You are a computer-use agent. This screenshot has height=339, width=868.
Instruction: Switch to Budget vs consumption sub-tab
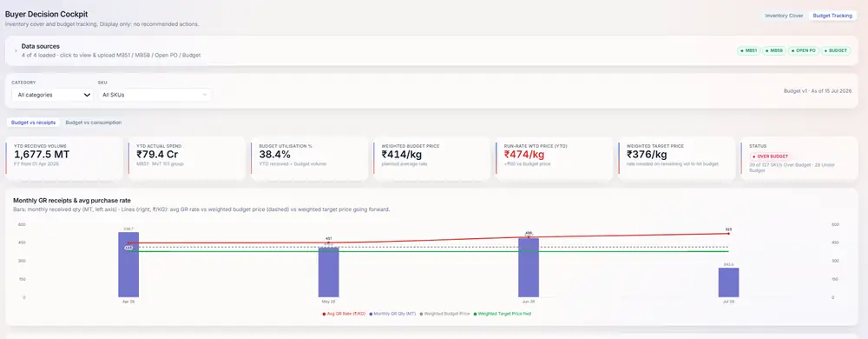tap(94, 123)
